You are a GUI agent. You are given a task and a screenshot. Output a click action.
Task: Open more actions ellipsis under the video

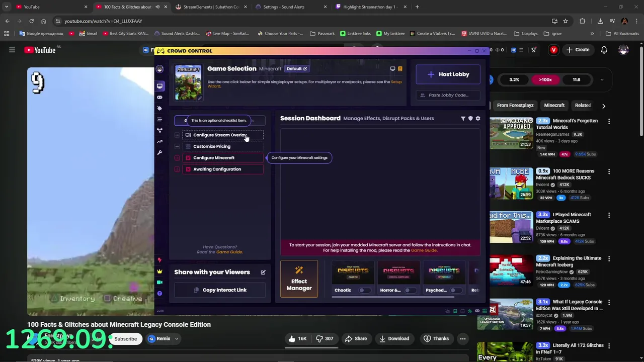point(463,339)
